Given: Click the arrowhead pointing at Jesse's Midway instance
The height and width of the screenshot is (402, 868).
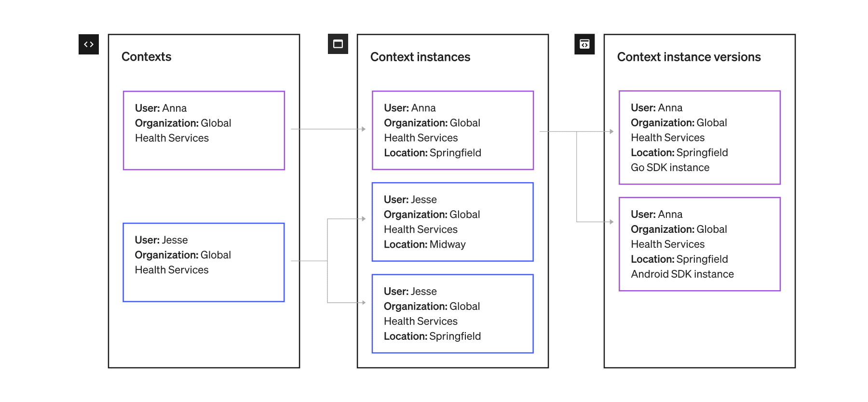Looking at the screenshot, I should tap(364, 219).
